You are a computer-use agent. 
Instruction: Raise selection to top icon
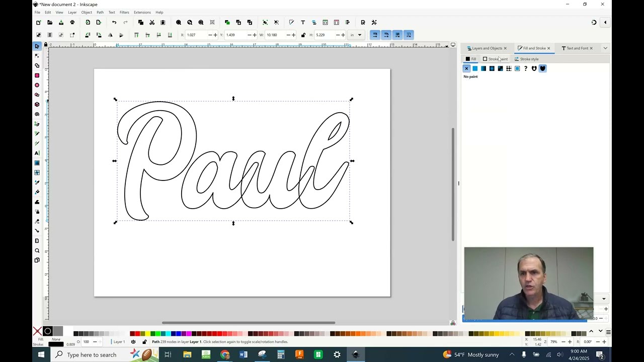pos(136,35)
